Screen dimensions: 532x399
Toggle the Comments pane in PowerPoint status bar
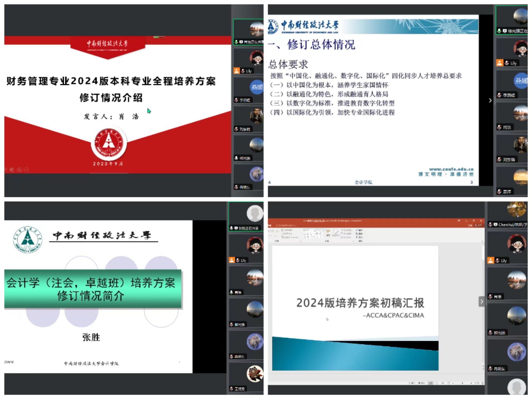[x=421, y=383]
